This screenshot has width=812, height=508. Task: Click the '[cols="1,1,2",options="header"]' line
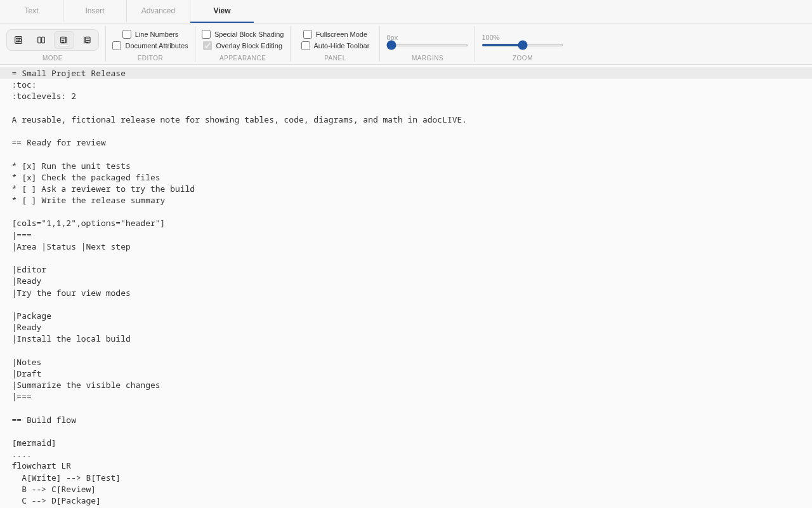(x=88, y=224)
